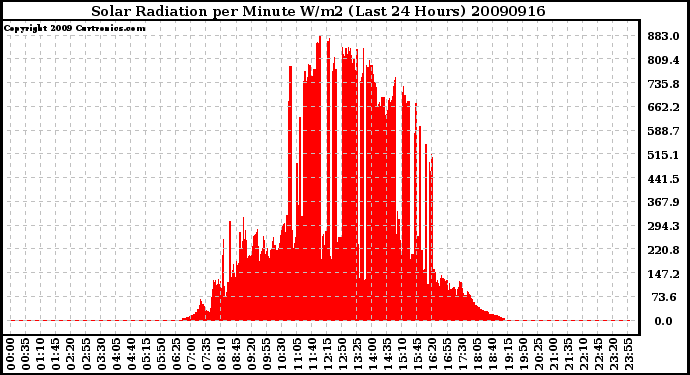Click the 19:50 time axis label
The image size is (690, 375).
pyautogui.click(x=522, y=354)
